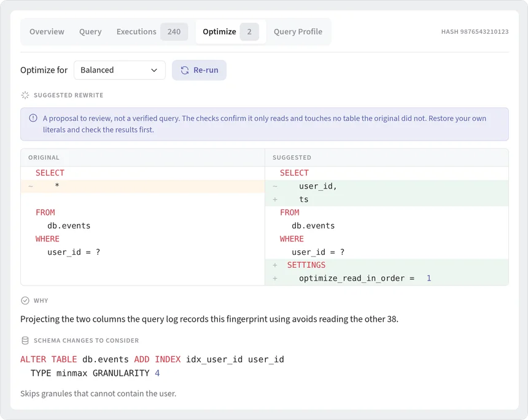Click the SUGGESTED REWRITE heading
Screen dimensions: 528x420
pos(68,95)
